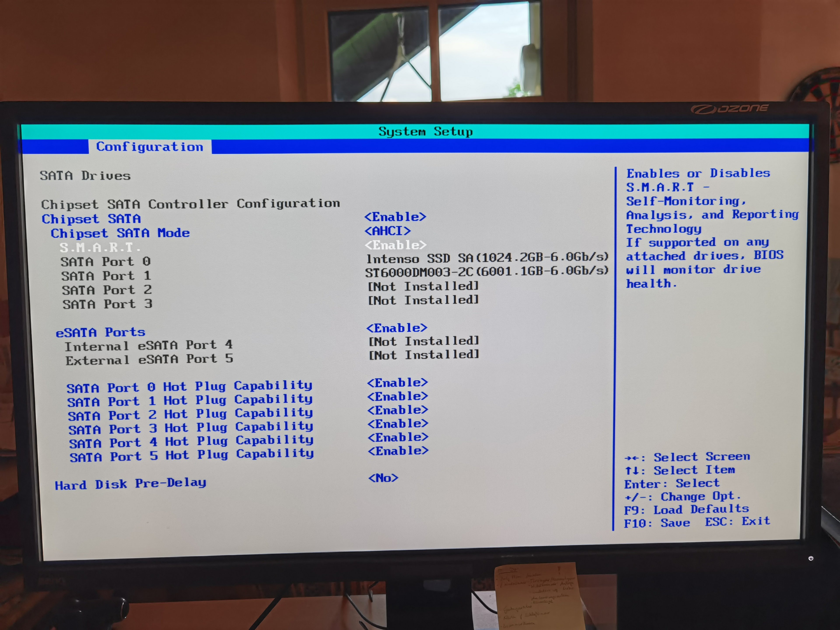Select SATA Port 5 Hot Plug Capability
Screen dimensions: 840x630
[191, 455]
